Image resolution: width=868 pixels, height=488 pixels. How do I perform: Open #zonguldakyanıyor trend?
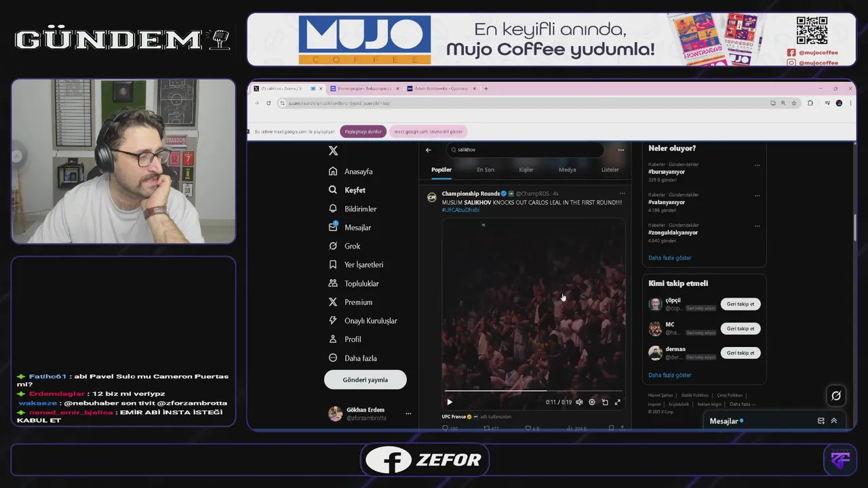[673, 232]
